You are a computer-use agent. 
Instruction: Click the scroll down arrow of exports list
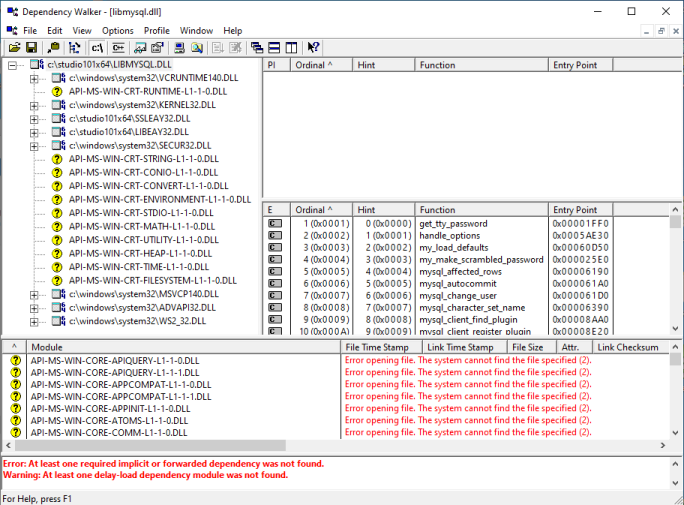point(675,329)
